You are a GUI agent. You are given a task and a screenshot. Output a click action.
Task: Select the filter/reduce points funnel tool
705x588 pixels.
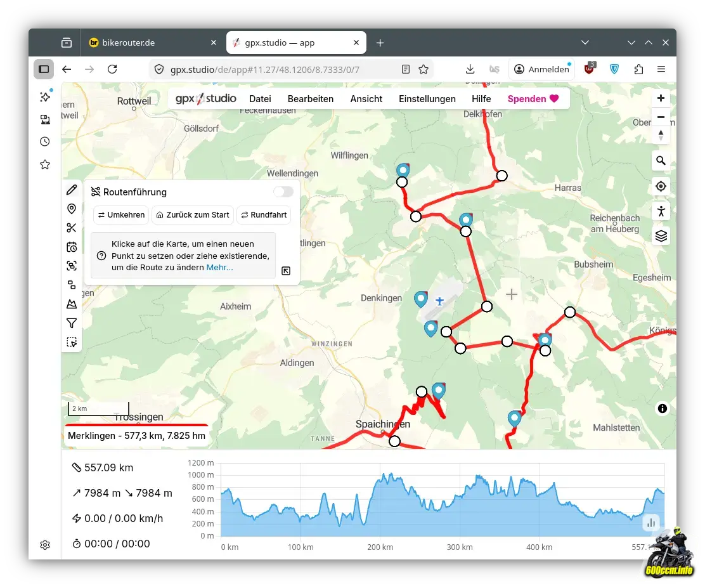click(x=72, y=323)
